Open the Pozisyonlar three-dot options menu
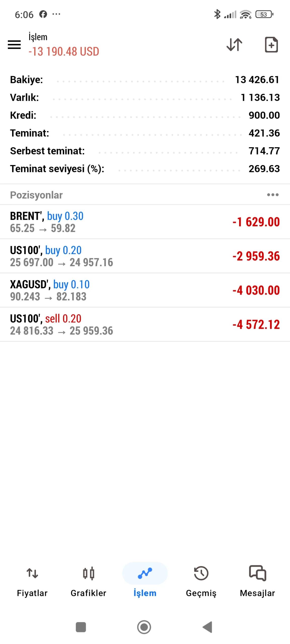290x644 pixels. pyautogui.click(x=273, y=195)
